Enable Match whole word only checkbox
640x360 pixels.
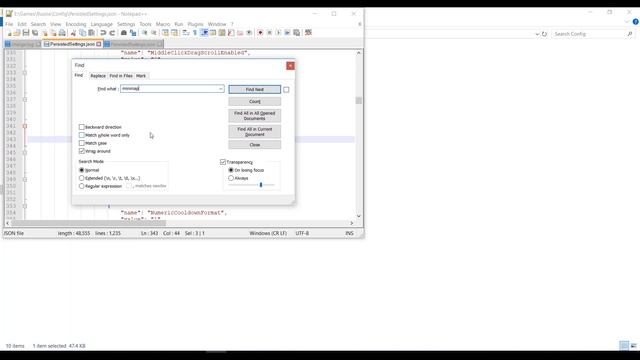click(x=82, y=135)
